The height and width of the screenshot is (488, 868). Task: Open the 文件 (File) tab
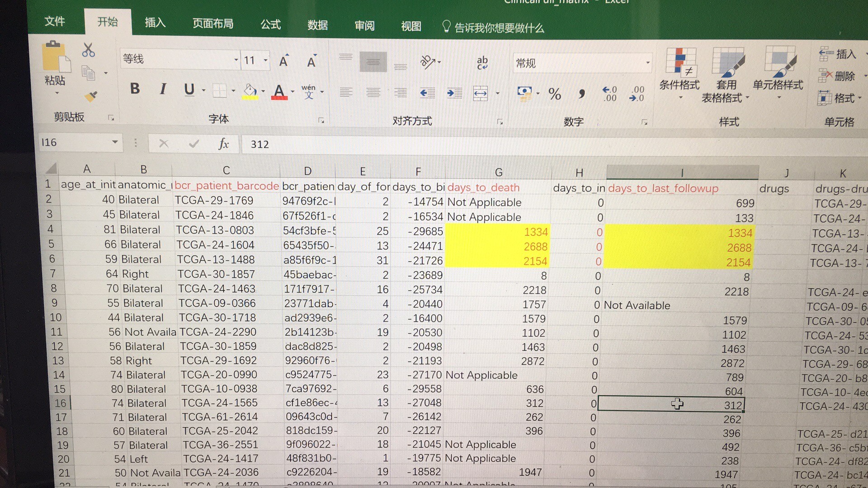pyautogui.click(x=55, y=21)
